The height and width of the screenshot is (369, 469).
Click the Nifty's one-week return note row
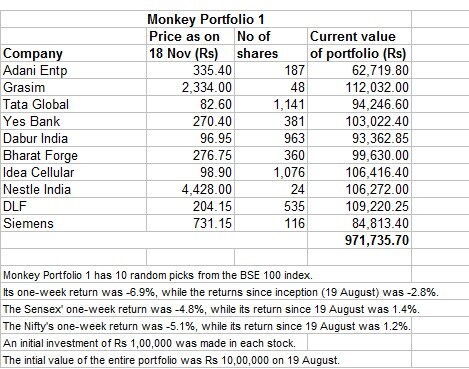206,326
